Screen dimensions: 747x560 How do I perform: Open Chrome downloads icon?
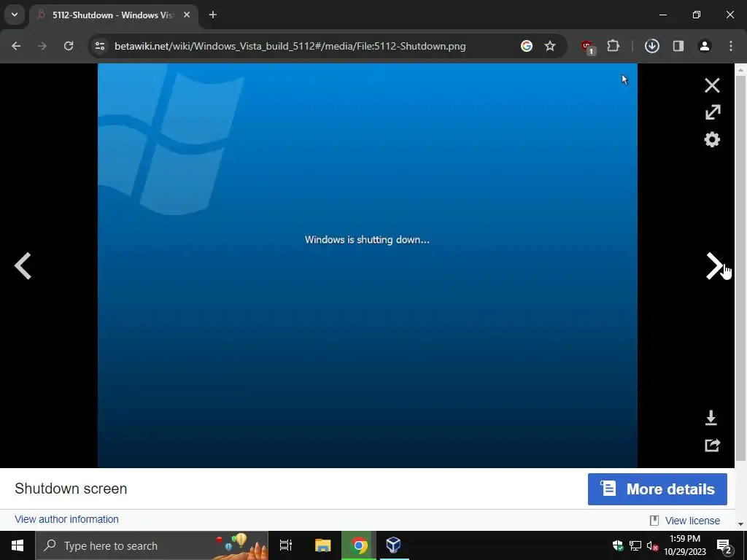652,46
